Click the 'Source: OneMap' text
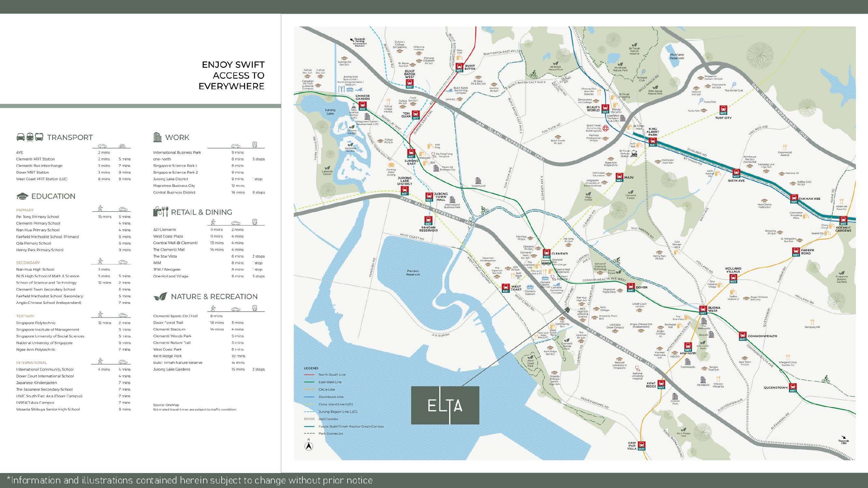868x488 pixels. click(x=166, y=405)
